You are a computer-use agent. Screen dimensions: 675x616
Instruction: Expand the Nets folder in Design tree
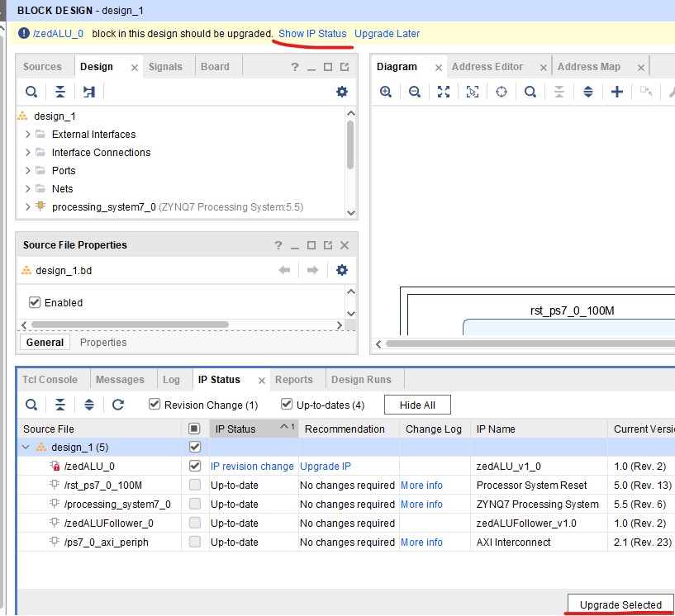28,189
